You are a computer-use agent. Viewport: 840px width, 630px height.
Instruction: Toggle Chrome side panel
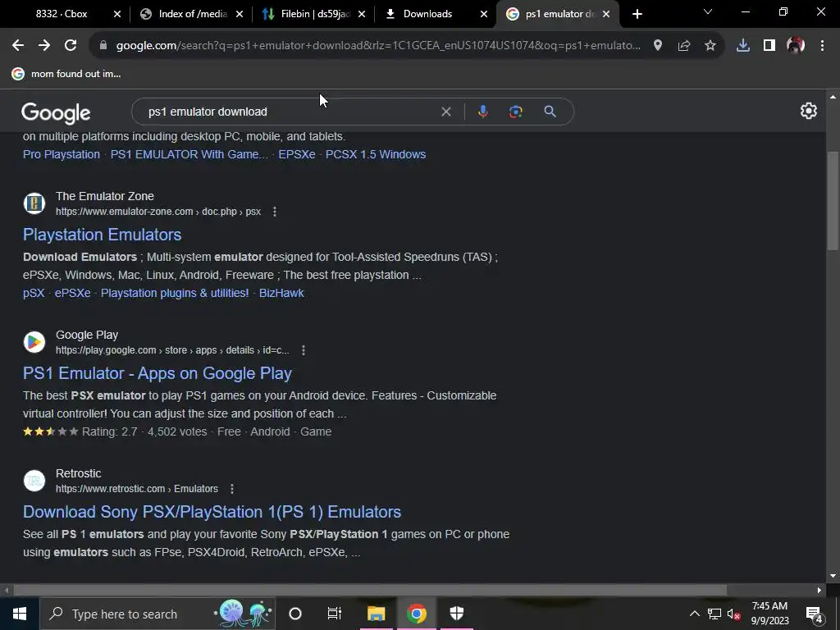click(769, 46)
